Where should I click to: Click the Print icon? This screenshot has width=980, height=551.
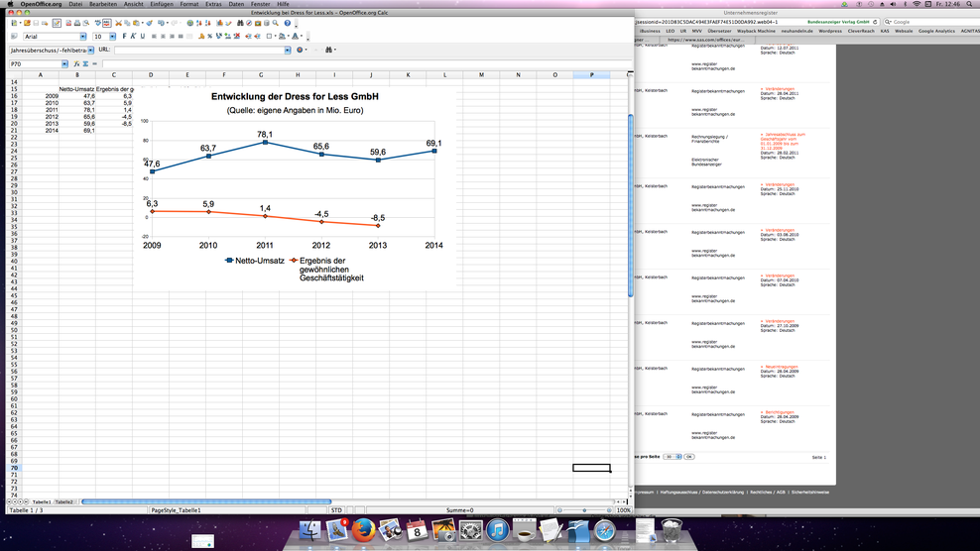pos(77,23)
